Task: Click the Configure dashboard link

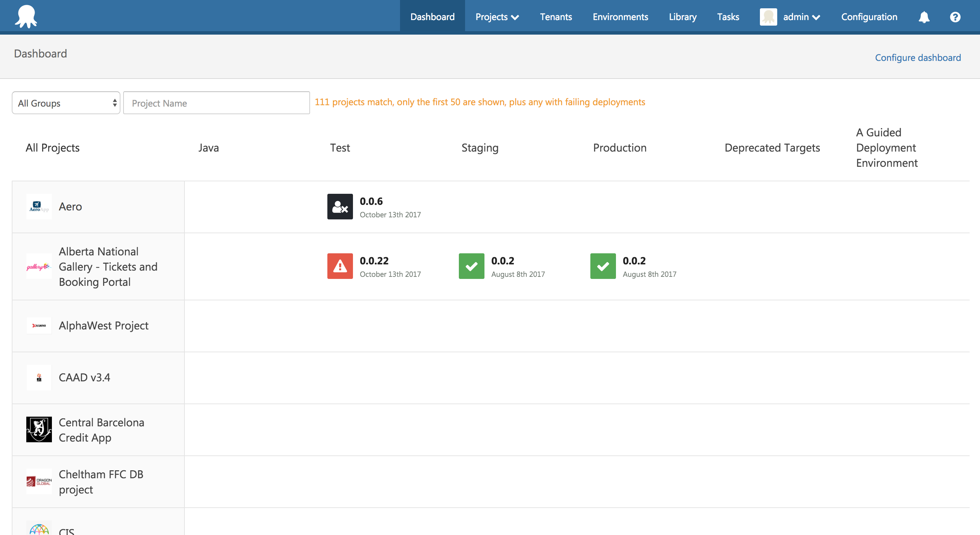Action: pos(918,57)
